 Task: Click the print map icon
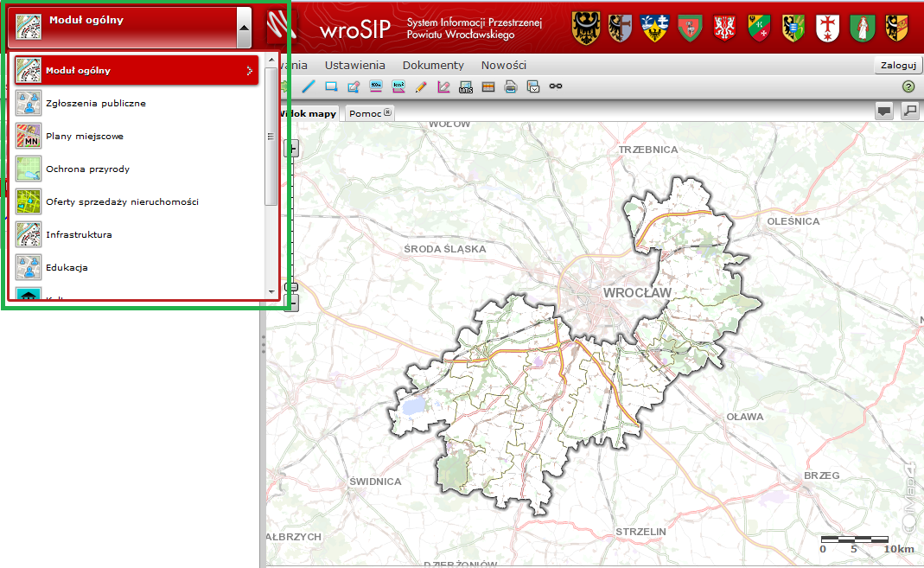click(510, 86)
